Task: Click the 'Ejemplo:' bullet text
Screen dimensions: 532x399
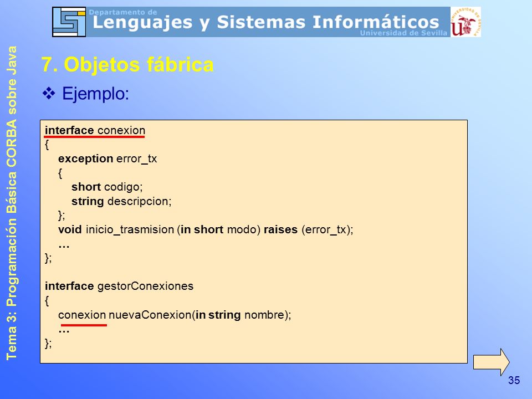Action: (95, 93)
